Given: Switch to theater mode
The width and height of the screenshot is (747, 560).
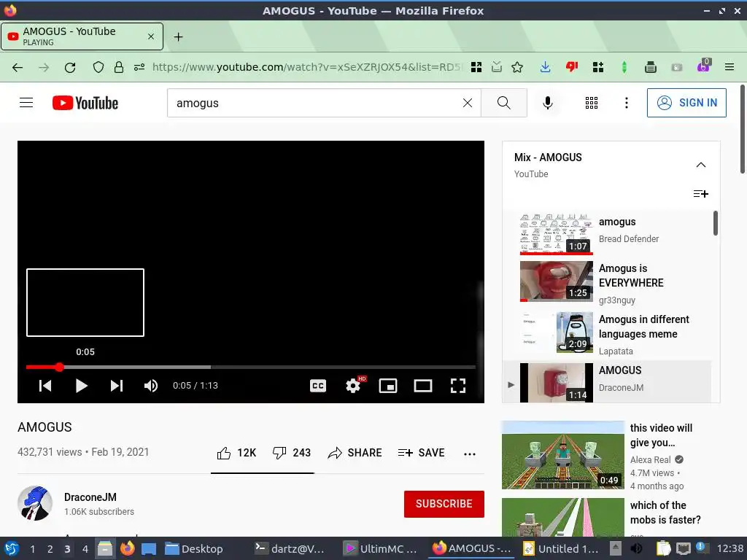Looking at the screenshot, I should [423, 386].
